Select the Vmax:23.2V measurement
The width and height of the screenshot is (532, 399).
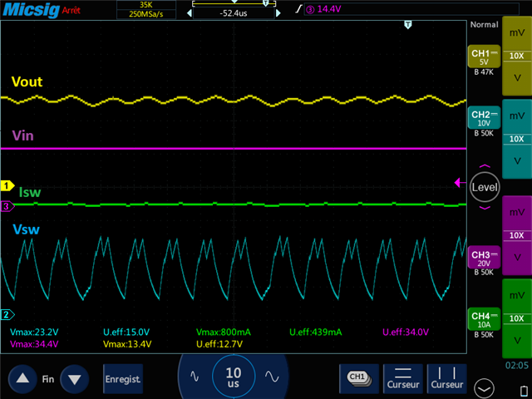point(34,332)
